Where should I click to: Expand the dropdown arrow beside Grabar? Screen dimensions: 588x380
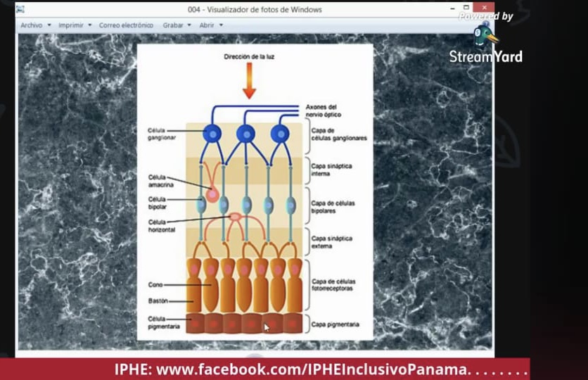[x=189, y=25]
